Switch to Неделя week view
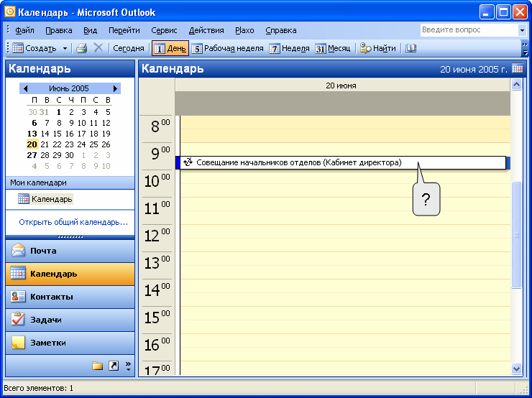The image size is (532, 398). click(289, 48)
